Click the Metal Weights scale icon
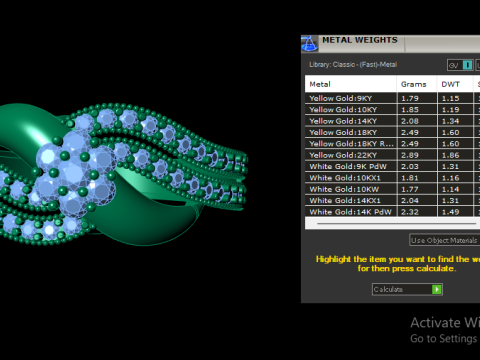 pyautogui.click(x=309, y=43)
